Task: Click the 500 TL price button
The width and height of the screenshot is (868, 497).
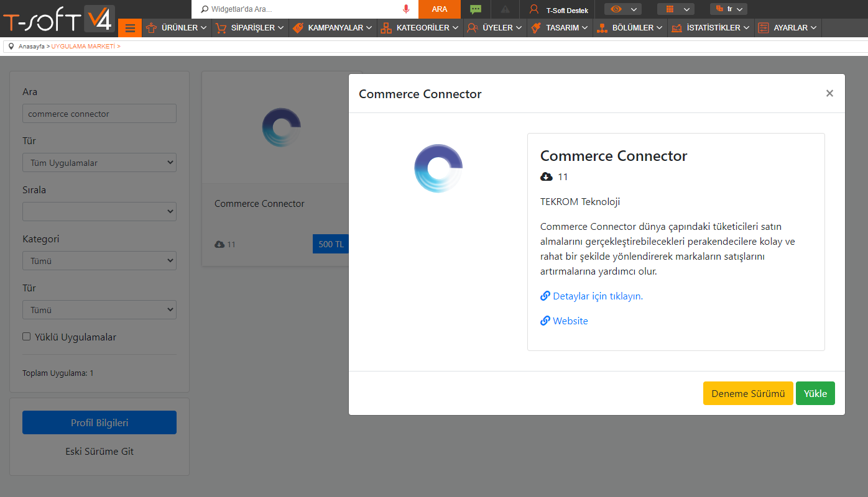Action: pyautogui.click(x=331, y=244)
